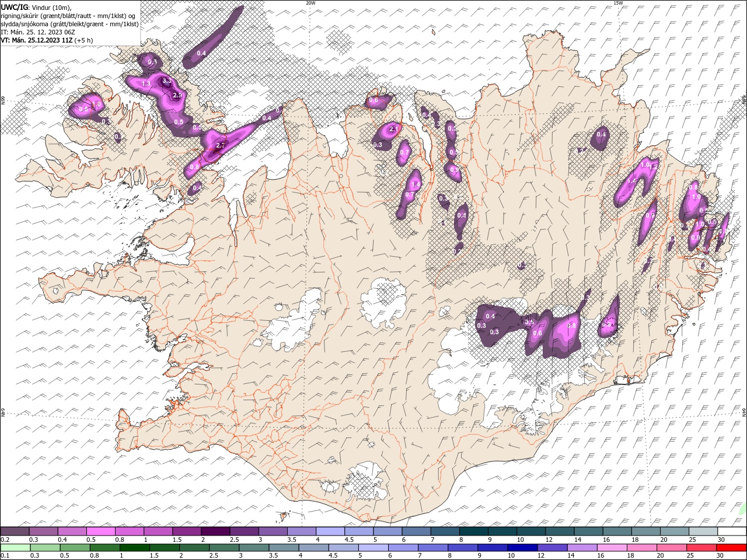747x560 pixels.
Task: Pick bottom legend swatch between 7 and 8
Action: pos(433,548)
